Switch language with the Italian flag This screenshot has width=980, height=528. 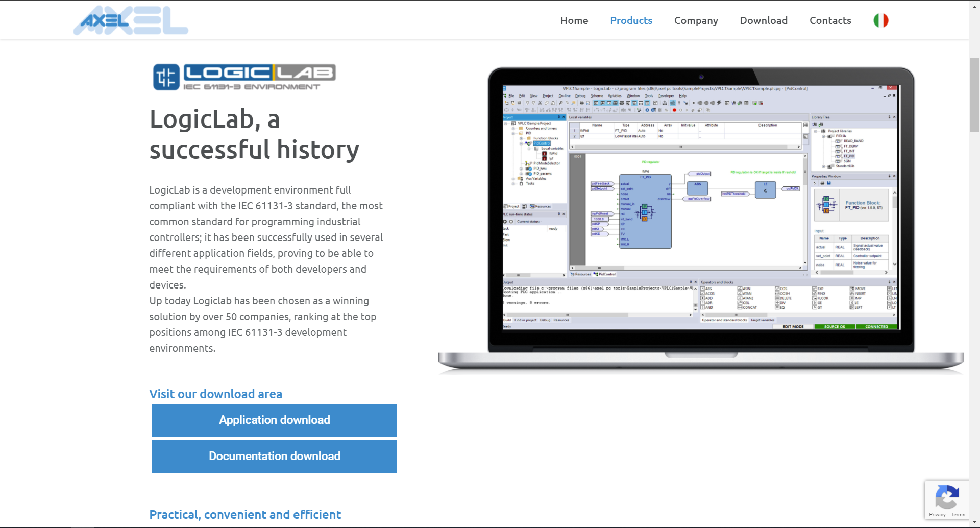pos(881,20)
